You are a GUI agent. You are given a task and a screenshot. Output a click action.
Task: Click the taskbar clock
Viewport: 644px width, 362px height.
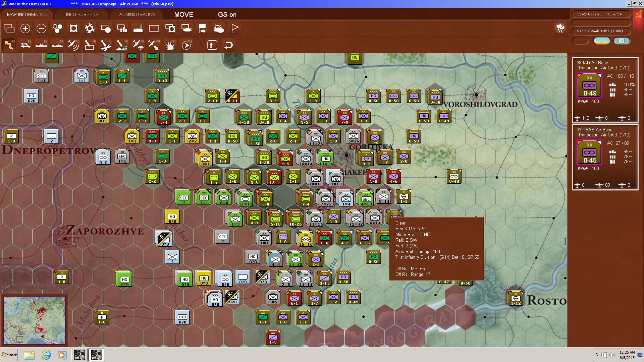pos(627,355)
